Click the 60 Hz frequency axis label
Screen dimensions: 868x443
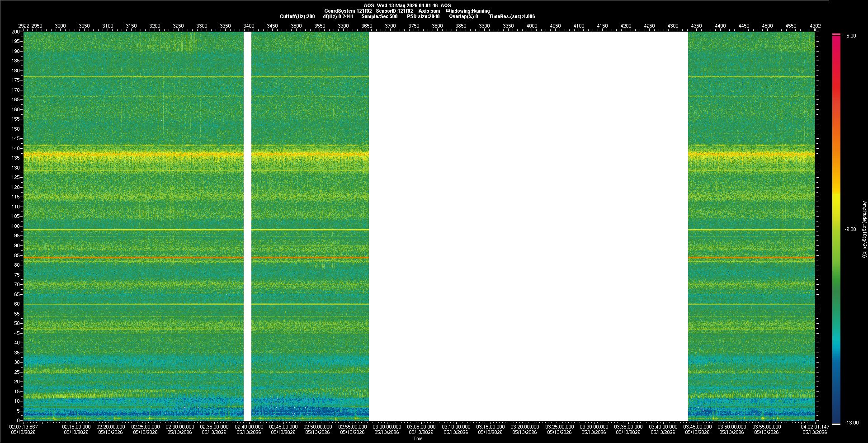tap(17, 304)
